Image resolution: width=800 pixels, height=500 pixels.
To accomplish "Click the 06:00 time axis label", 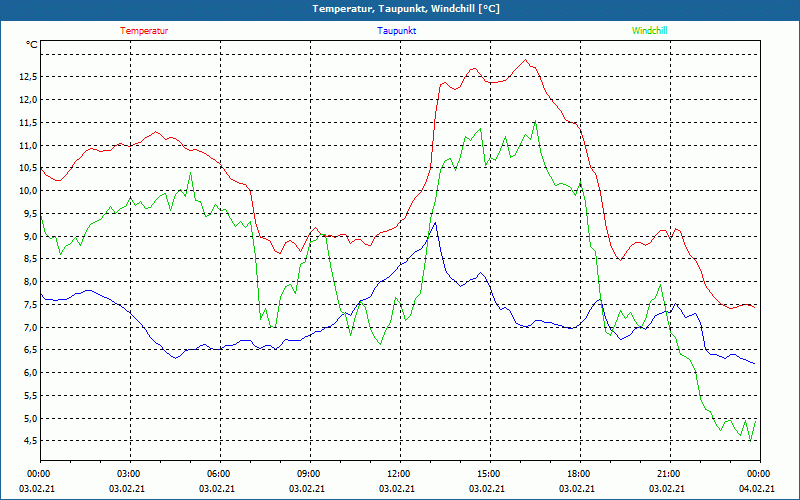I will point(220,474).
